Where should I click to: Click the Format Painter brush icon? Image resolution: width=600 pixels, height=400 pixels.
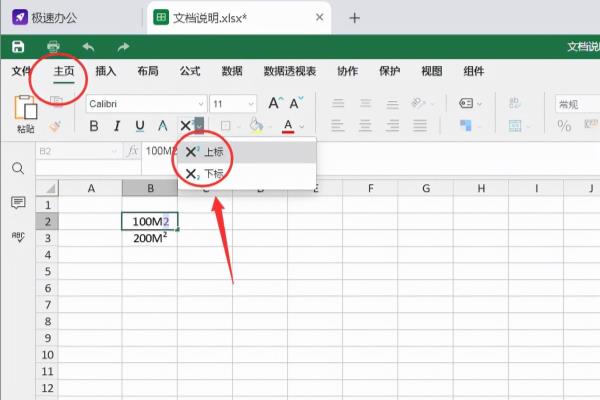(55, 126)
